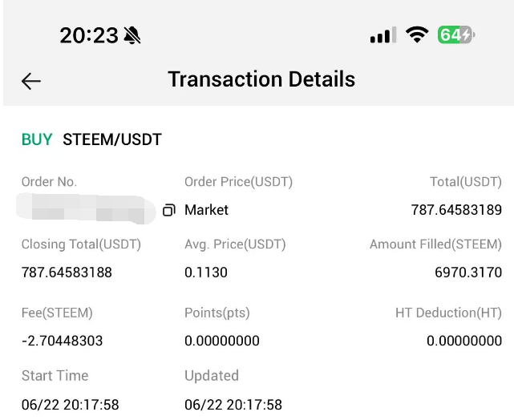Tap the HT Deduction value

tap(464, 341)
